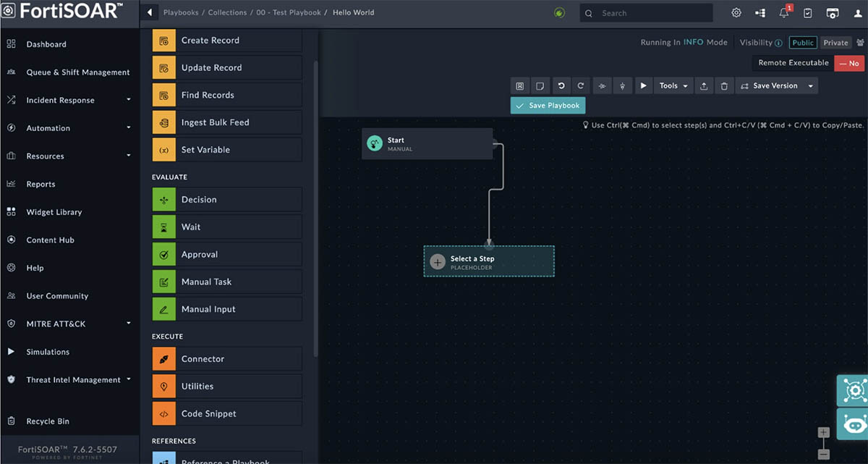Click Collections breadcrumb link

pyautogui.click(x=228, y=13)
